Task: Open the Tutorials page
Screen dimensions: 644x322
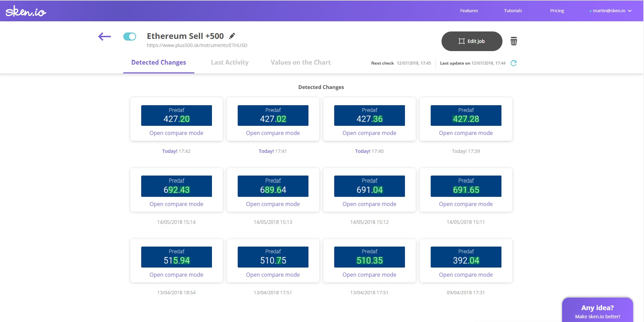Action: click(513, 11)
